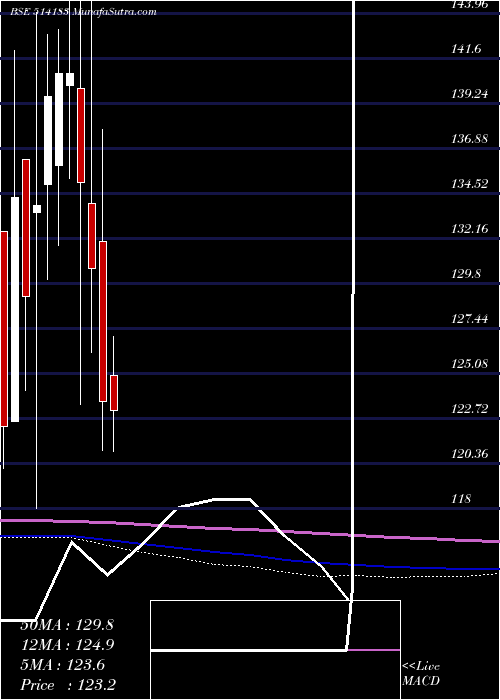This screenshot has width=500, height=700.
Task: Select the 120.36 price axis label
Action: point(469,454)
